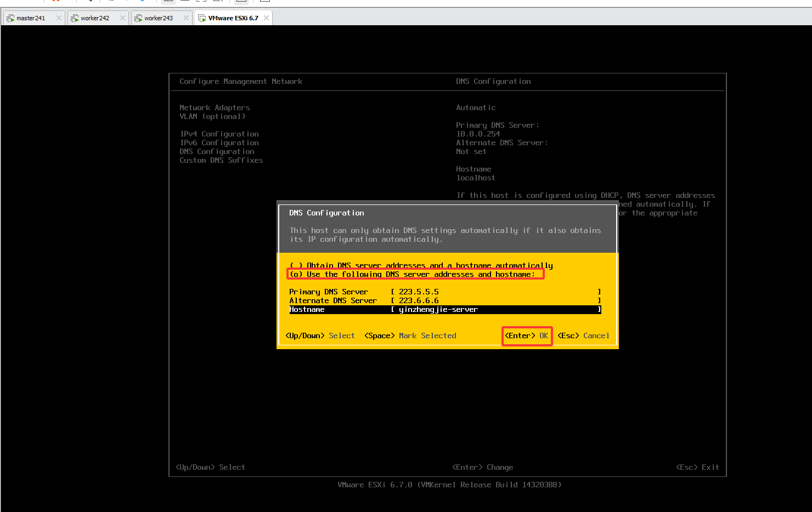Close the worker243 tab
Image resolution: width=812 pixels, height=512 pixels.
186,18
